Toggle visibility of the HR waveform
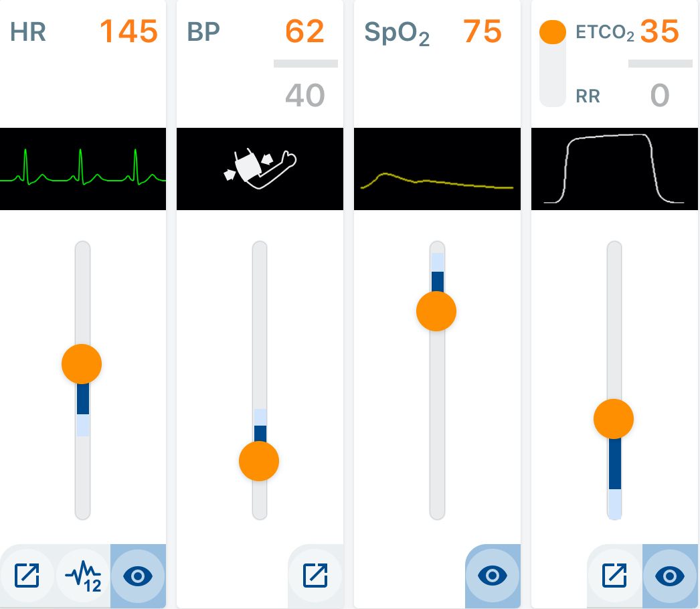 (138, 576)
